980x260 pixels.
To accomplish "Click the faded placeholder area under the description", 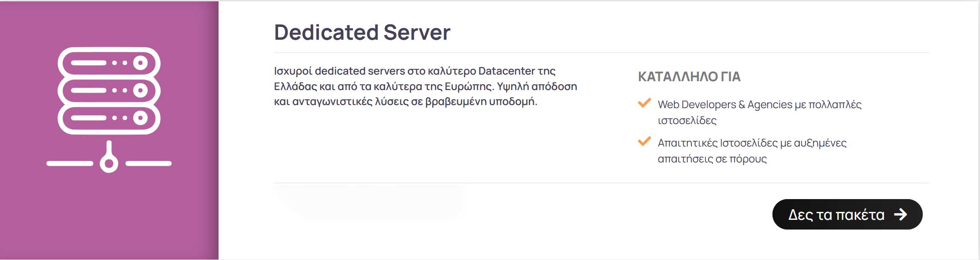I will (368, 202).
